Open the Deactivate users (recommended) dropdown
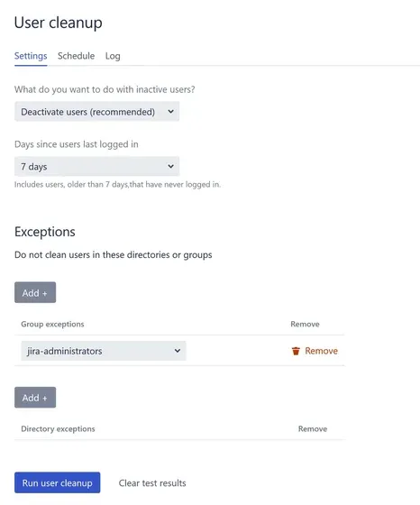This screenshot has width=420, height=505. 96,112
